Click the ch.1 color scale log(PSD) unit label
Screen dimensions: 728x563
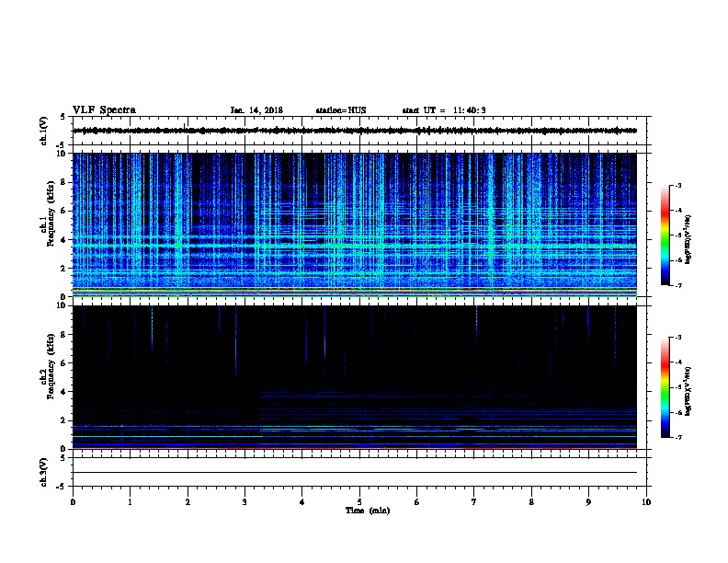(688, 239)
